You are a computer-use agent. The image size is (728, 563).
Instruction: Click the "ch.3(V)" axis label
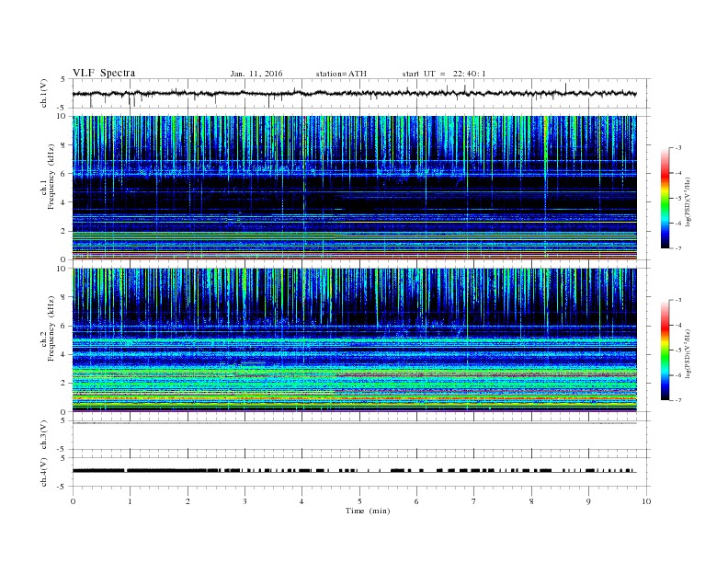tap(44, 434)
